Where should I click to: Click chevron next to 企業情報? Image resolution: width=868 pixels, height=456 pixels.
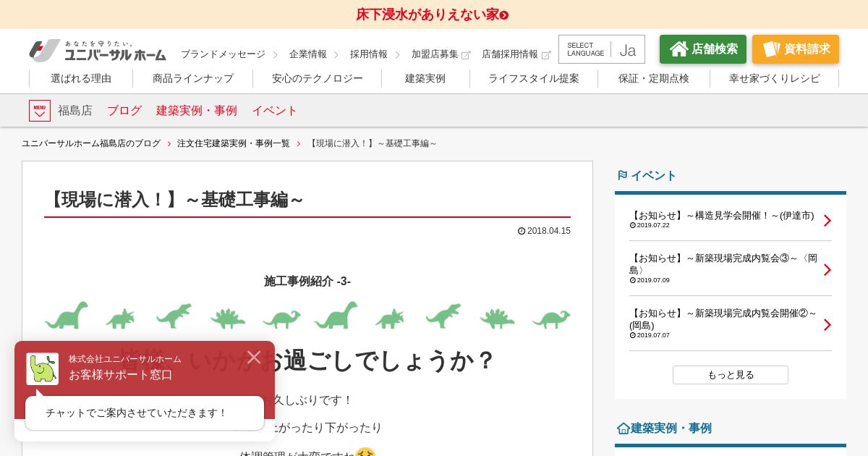click(x=336, y=55)
